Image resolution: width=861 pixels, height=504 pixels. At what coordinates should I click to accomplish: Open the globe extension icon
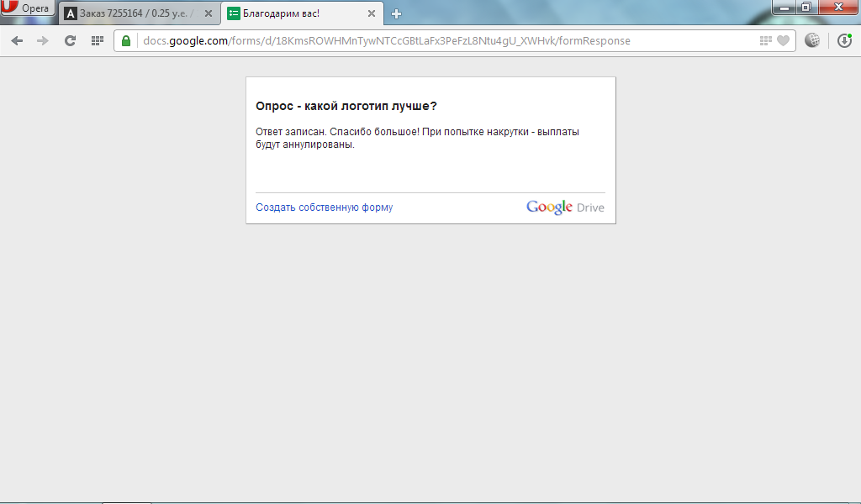click(812, 40)
